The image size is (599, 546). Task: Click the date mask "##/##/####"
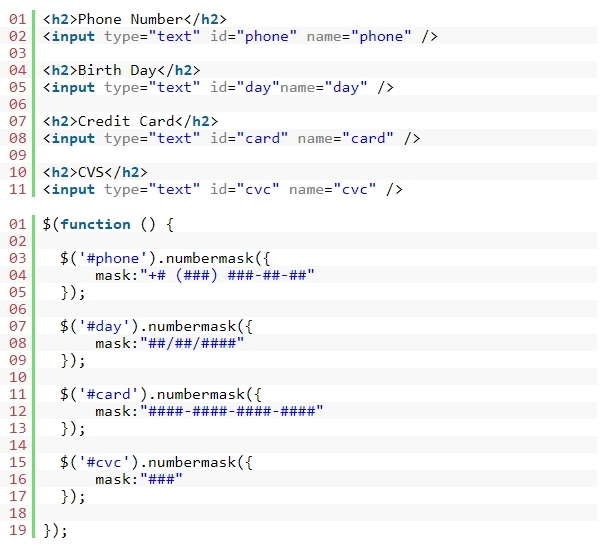(x=192, y=343)
